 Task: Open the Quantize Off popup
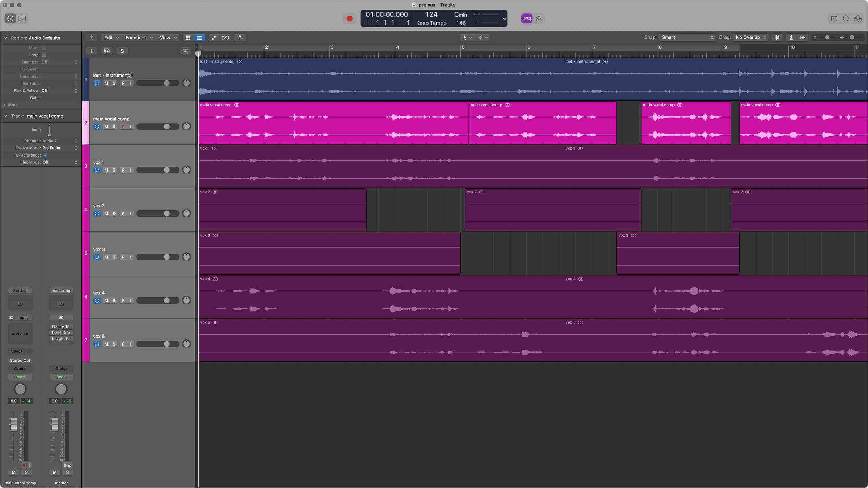[60, 62]
